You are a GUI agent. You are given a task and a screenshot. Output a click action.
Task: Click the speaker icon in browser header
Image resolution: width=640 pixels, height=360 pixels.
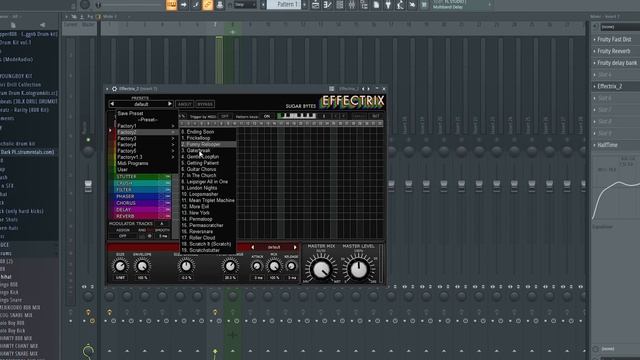tap(42, 25)
